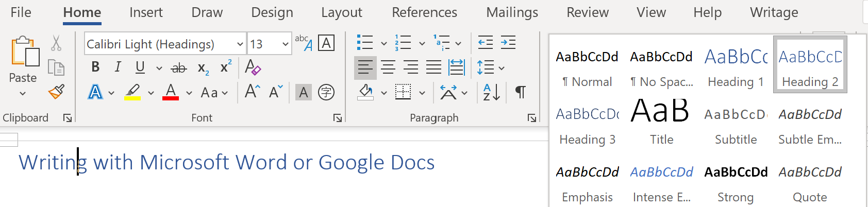Toggle show paragraph marks
The height and width of the screenshot is (207, 868).
(x=521, y=93)
